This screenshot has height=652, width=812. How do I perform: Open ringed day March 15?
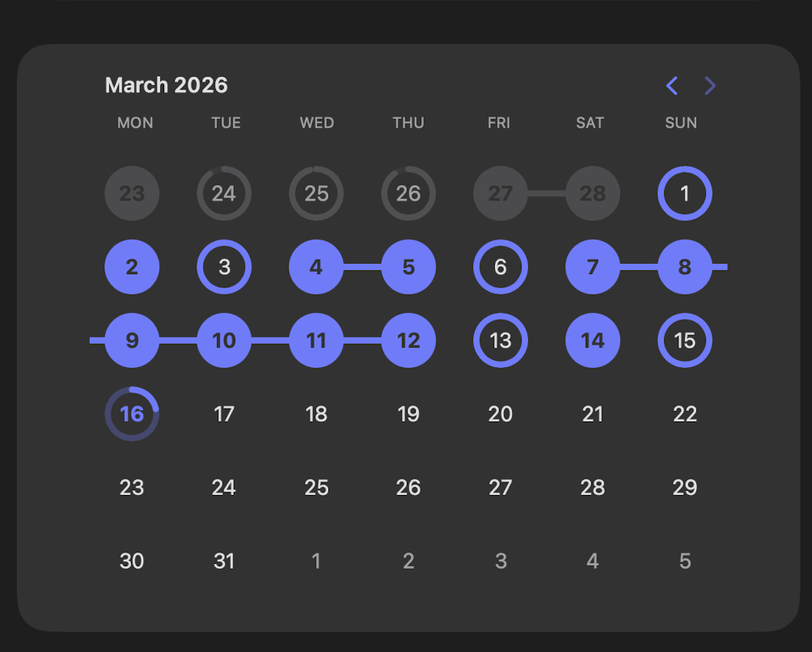[685, 341]
